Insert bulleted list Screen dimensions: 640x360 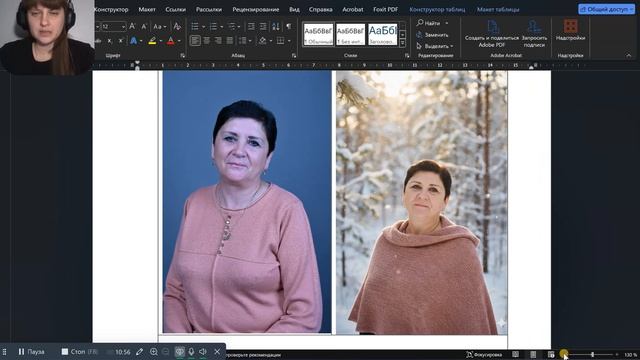195,27
